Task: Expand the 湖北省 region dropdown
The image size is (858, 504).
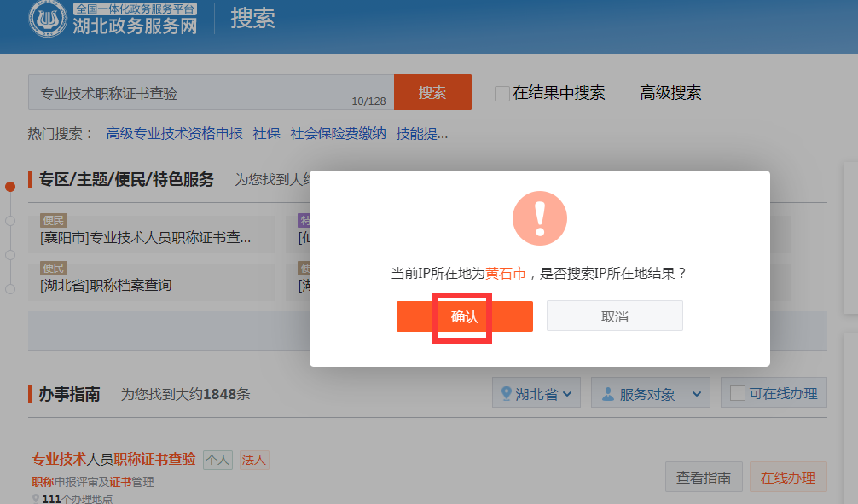Action: click(x=536, y=393)
